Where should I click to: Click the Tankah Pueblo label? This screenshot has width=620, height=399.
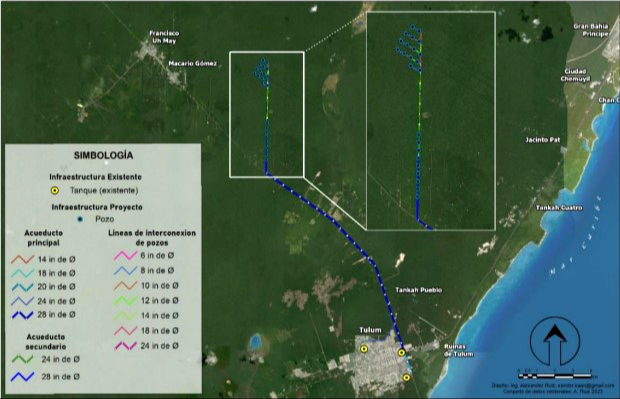pyautogui.click(x=418, y=290)
